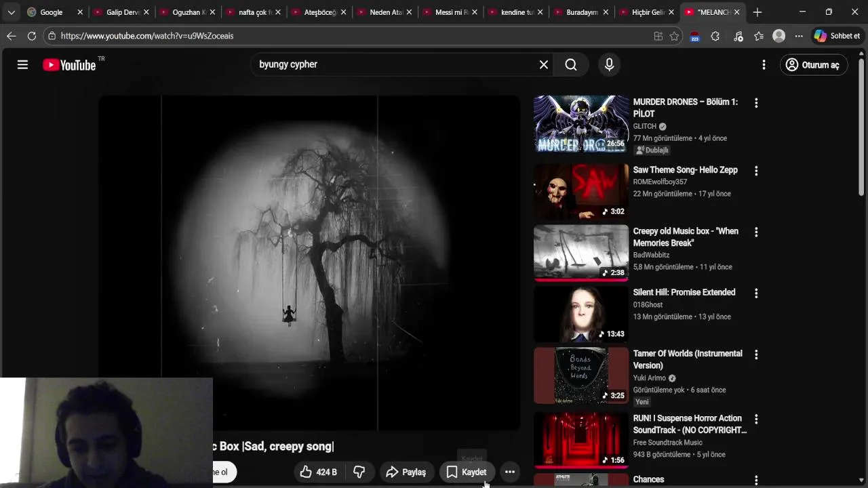
Task: Sign in via Oturum aç
Action: coord(813,64)
